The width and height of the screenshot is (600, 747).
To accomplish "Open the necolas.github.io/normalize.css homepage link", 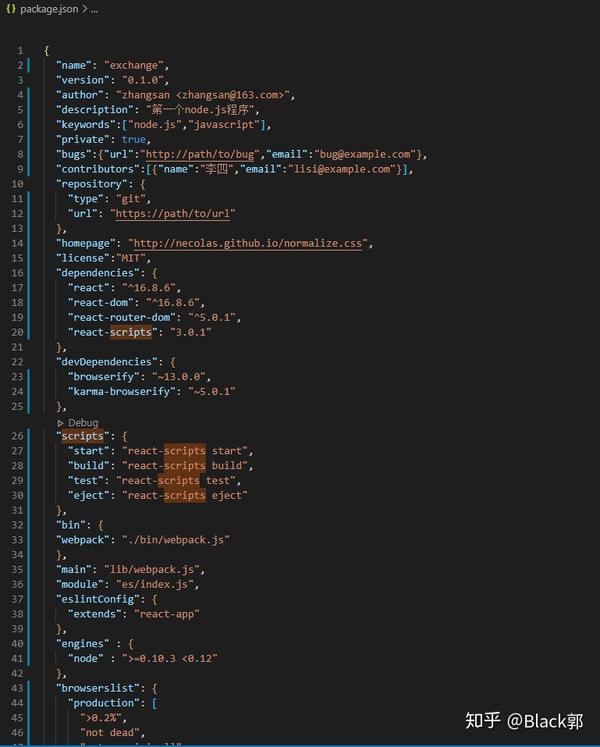I will (x=247, y=243).
